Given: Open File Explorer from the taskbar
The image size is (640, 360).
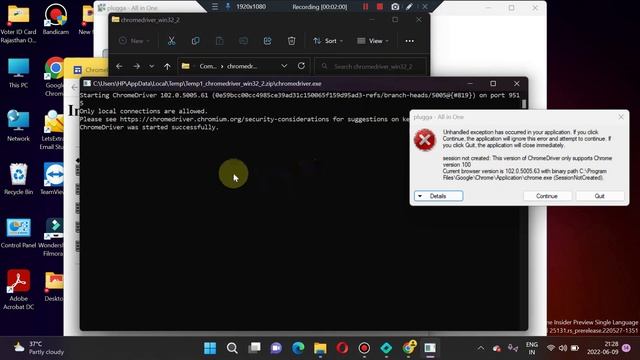Looking at the screenshot, I should (320, 348).
